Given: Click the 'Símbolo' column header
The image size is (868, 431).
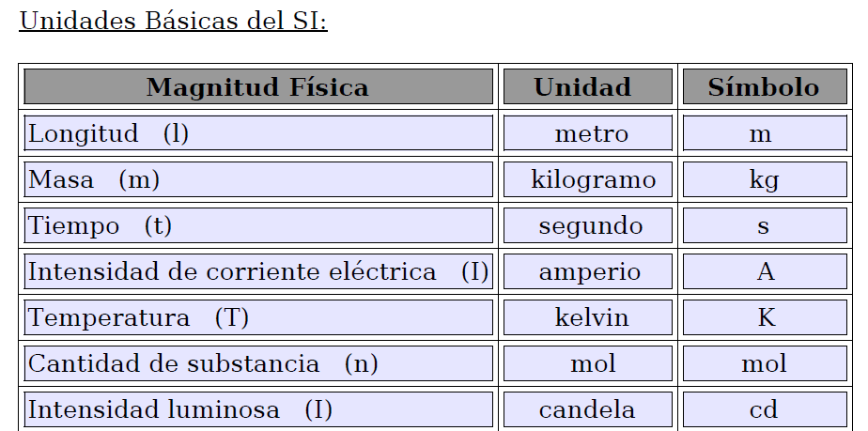Looking at the screenshot, I should (x=764, y=87).
